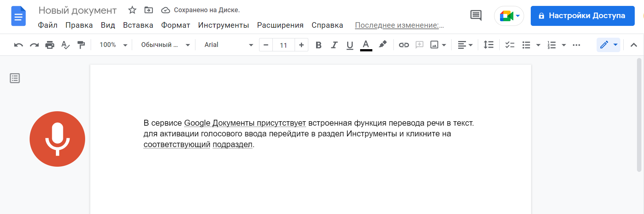This screenshot has height=214, width=644.
Task: Open Настройки Доступа sharing settings
Action: coord(583,16)
